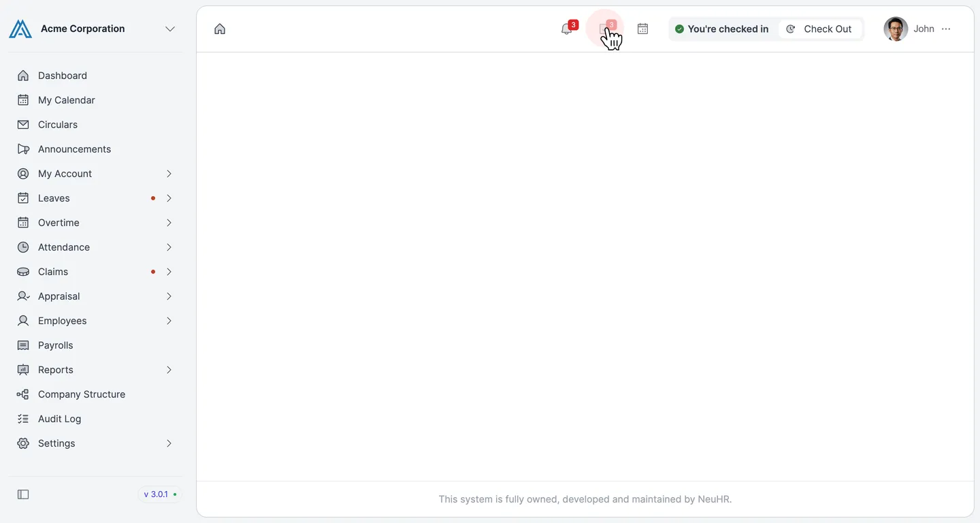980x523 pixels.
Task: Expand the Leaves submenu chevron
Action: (169, 198)
